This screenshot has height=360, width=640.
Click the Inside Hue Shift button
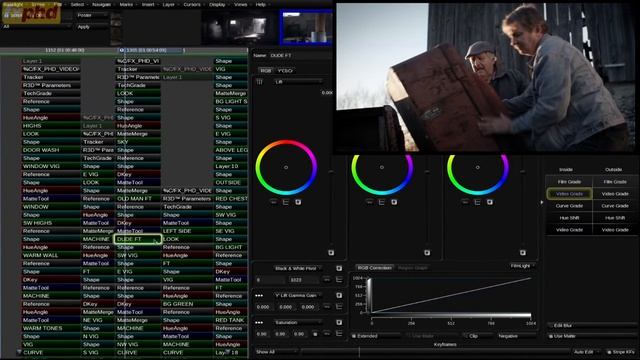(x=569, y=218)
